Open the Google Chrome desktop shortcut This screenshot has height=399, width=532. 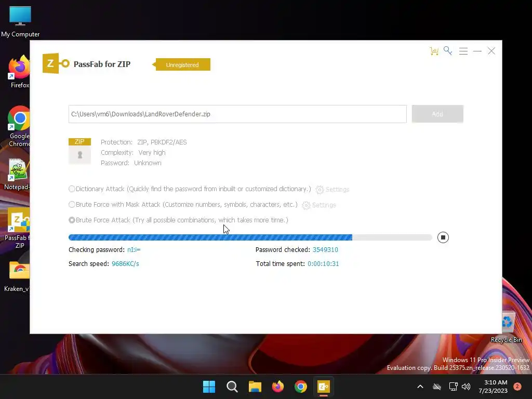(19, 127)
